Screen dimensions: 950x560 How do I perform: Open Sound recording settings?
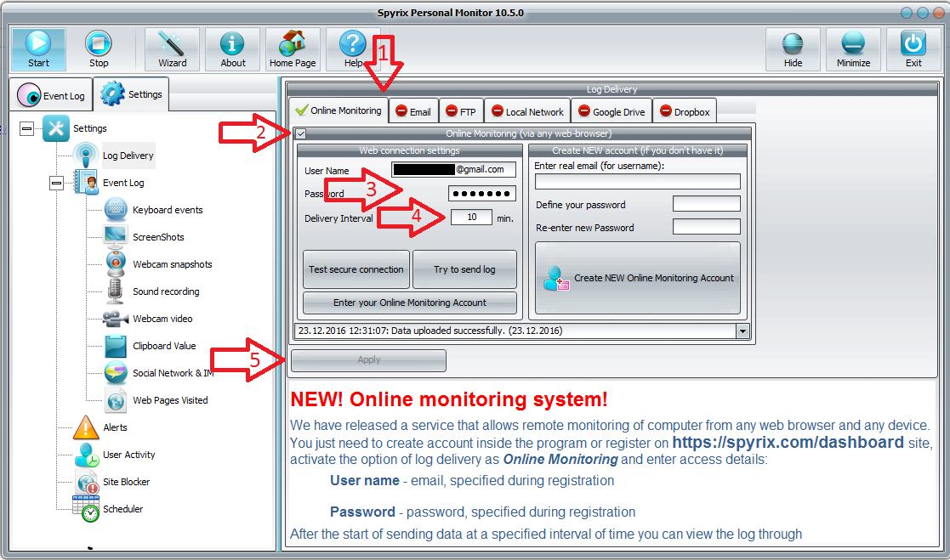pos(165,291)
